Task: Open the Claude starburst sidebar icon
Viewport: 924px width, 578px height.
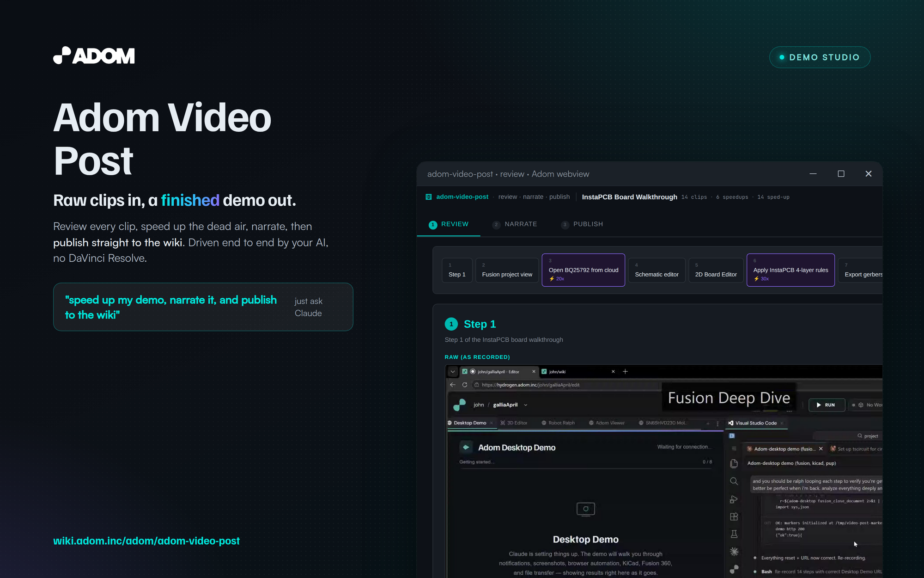Action: click(734, 552)
